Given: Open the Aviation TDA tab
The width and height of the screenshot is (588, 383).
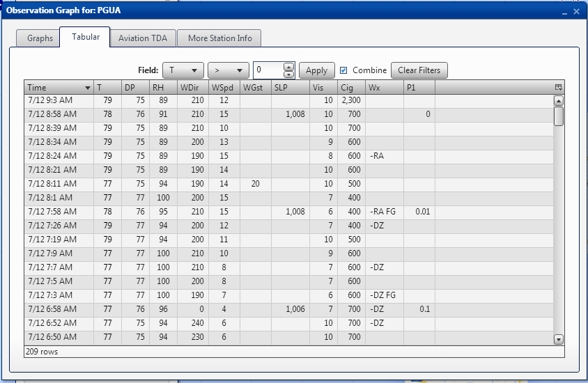Looking at the screenshot, I should (143, 38).
